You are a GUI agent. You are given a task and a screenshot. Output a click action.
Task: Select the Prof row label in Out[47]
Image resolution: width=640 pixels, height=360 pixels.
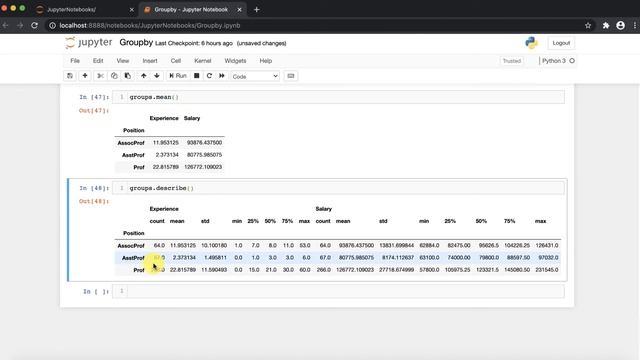(x=139, y=167)
